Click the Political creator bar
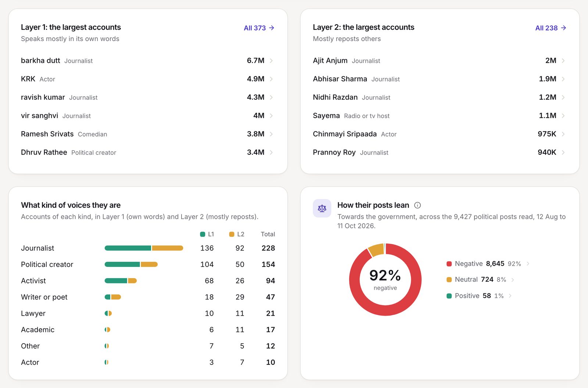This screenshot has width=588, height=388. click(131, 264)
